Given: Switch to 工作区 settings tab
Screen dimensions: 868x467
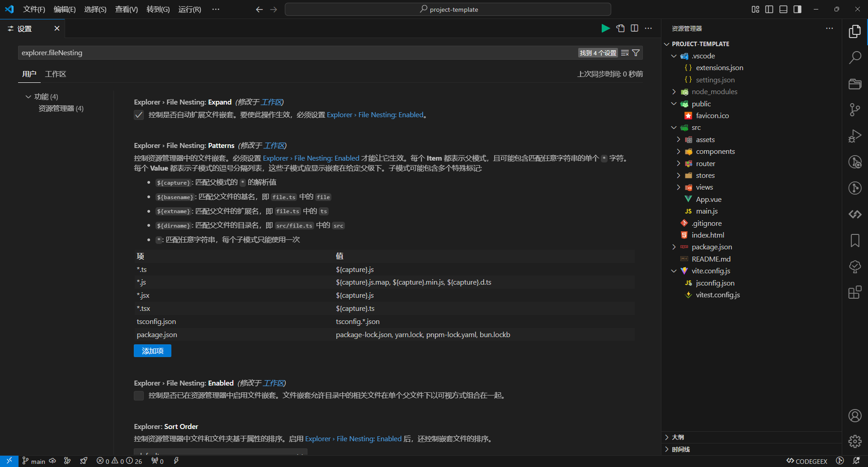Looking at the screenshot, I should (56, 74).
